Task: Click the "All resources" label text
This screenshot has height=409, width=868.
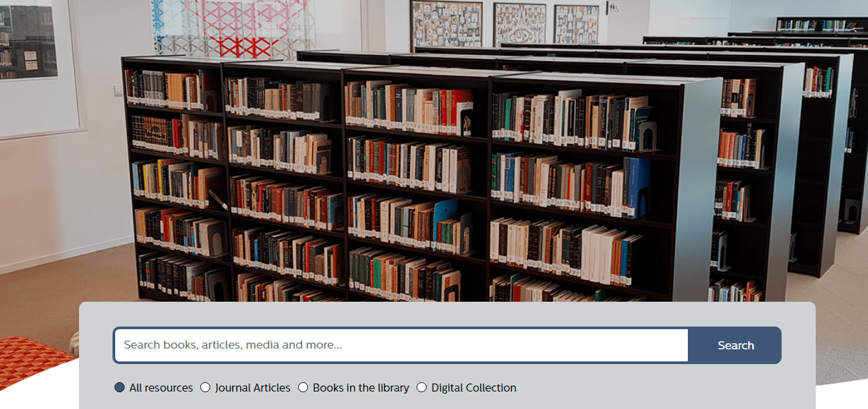Action: (x=161, y=388)
